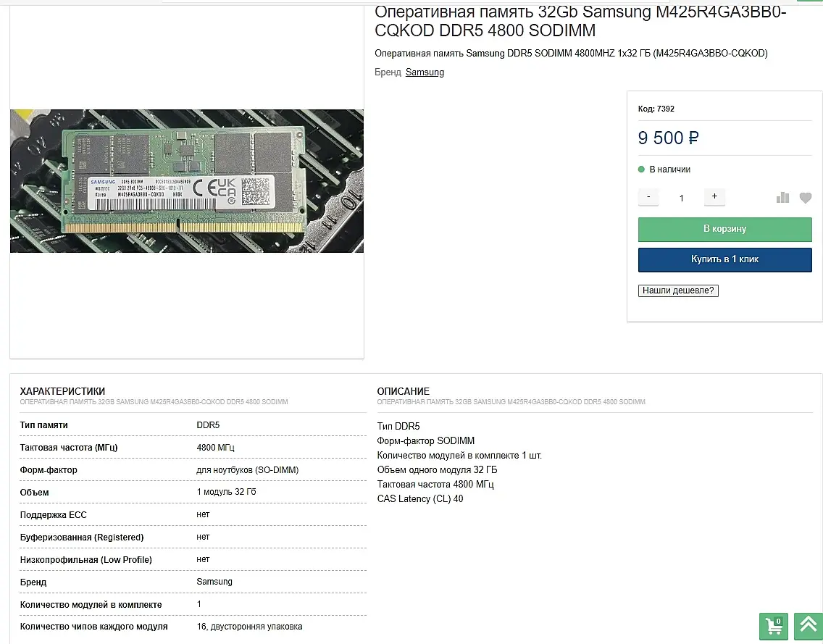Jump to page top arrow icon
823x644 pixels.
(x=809, y=626)
